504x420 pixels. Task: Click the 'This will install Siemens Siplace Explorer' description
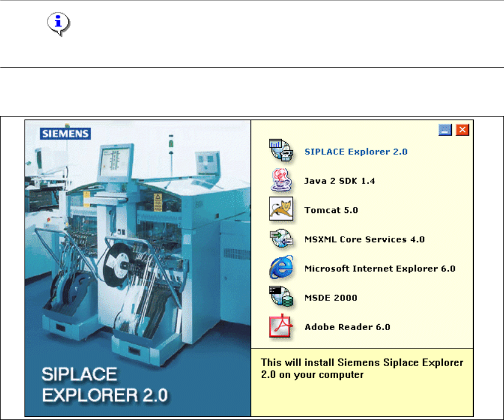pyautogui.click(x=362, y=369)
